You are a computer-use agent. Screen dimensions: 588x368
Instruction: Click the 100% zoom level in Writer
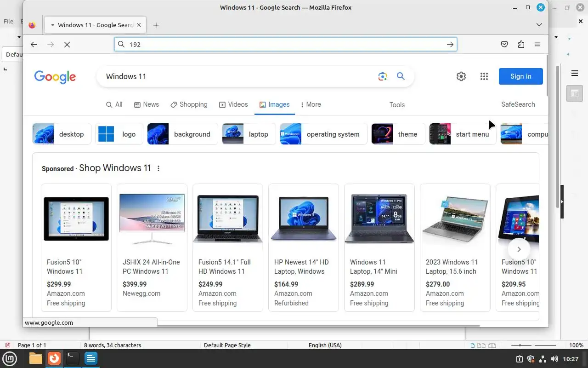click(x=576, y=345)
